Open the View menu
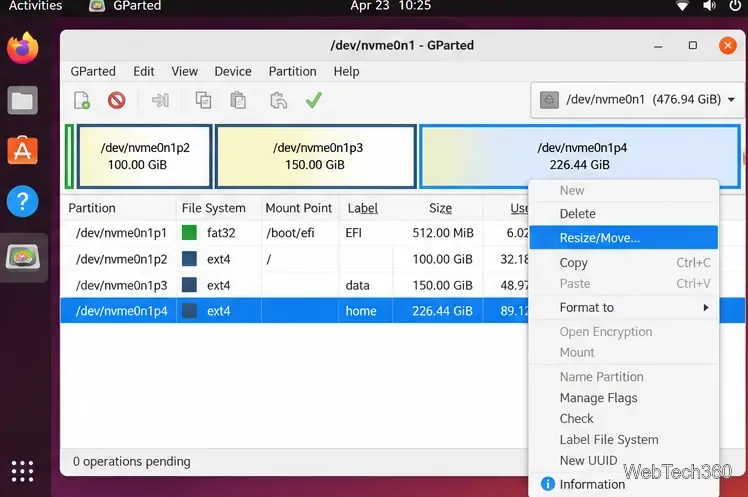Image resolution: width=748 pixels, height=497 pixels. [x=185, y=72]
